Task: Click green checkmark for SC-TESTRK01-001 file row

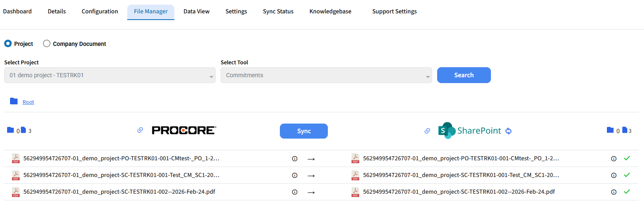Action: (x=626, y=175)
